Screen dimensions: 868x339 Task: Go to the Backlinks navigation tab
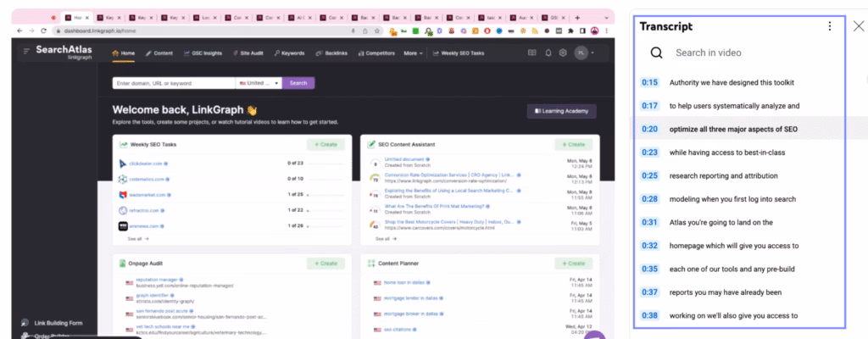332,53
